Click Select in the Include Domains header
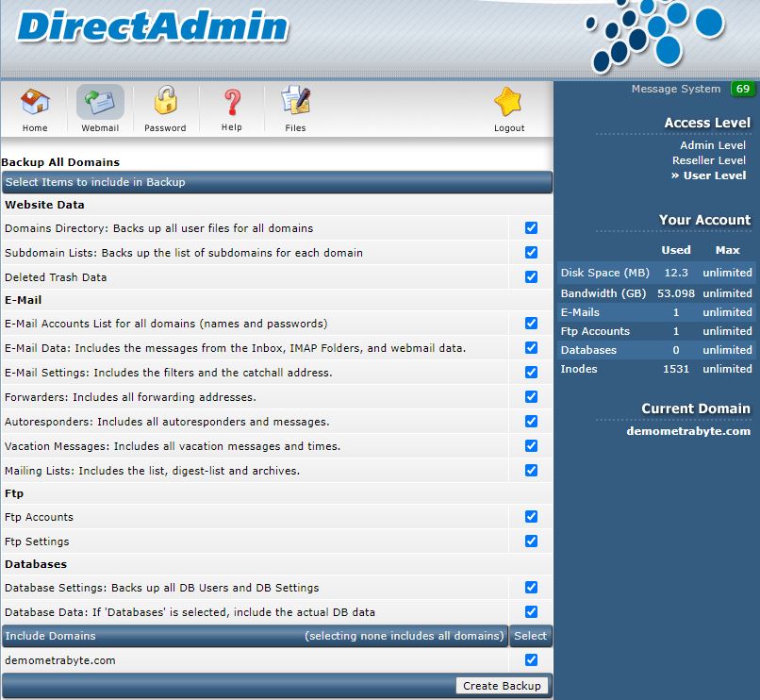 (530, 636)
